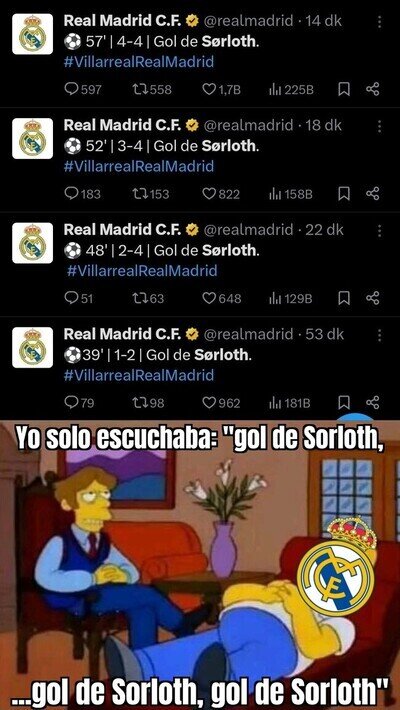The image size is (400, 710).
Task: Bookmark the 48' 2-4 goal tweet
Action: (x=344, y=298)
